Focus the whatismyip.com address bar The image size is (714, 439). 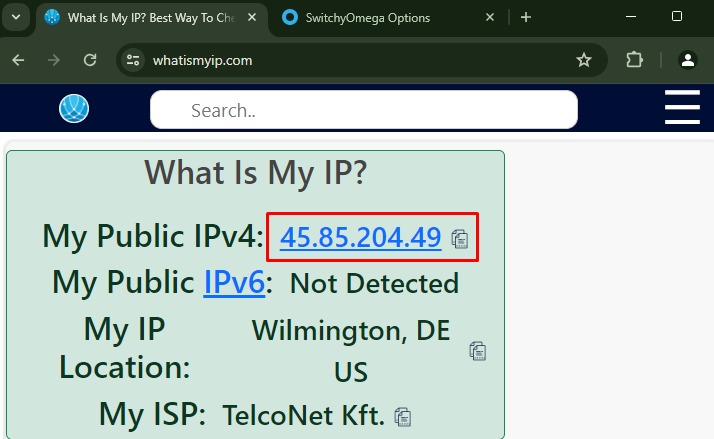[350, 60]
